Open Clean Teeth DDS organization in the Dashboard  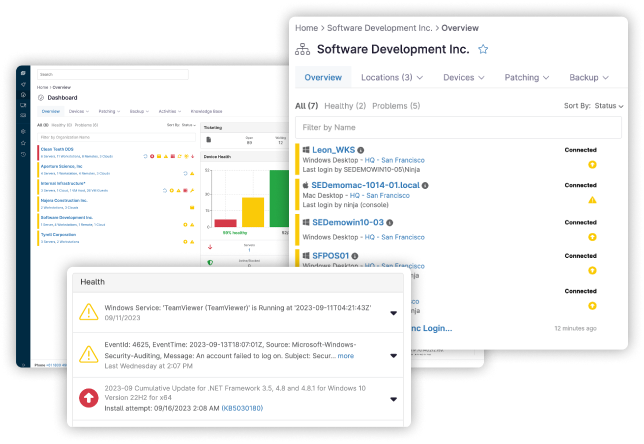(x=57, y=149)
